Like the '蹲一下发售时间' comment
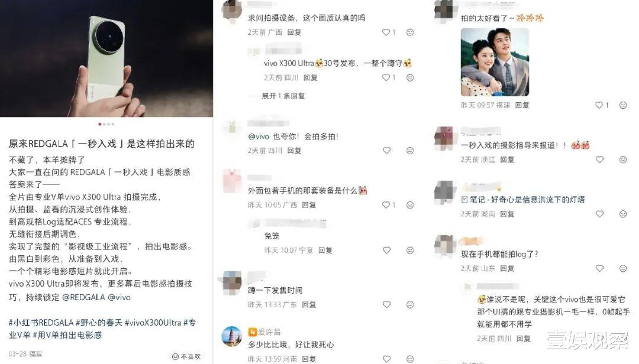This screenshot has height=364, width=639. pyautogui.click(x=386, y=304)
